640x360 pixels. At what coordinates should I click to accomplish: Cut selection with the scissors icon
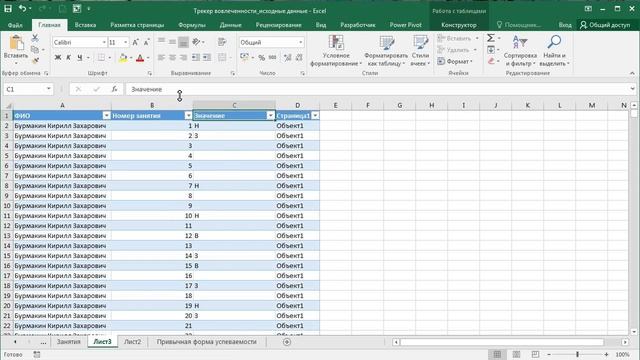(x=35, y=38)
